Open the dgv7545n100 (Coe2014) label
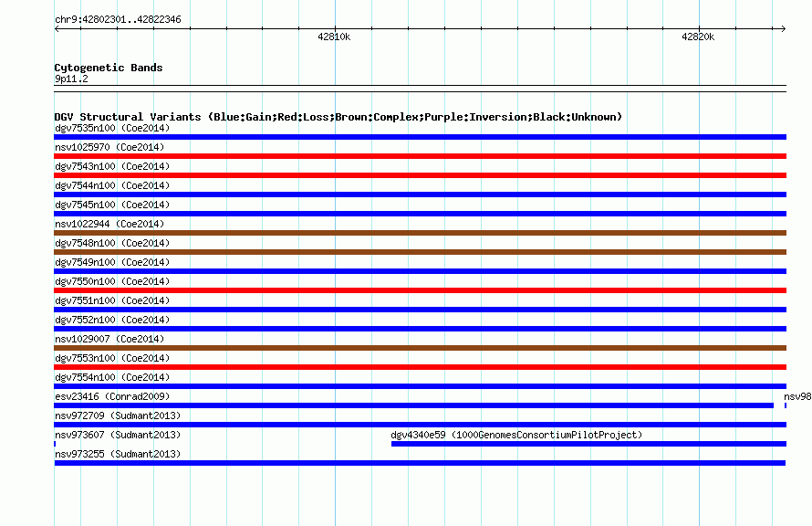Image resolution: width=812 pixels, height=526 pixels. [x=112, y=205]
